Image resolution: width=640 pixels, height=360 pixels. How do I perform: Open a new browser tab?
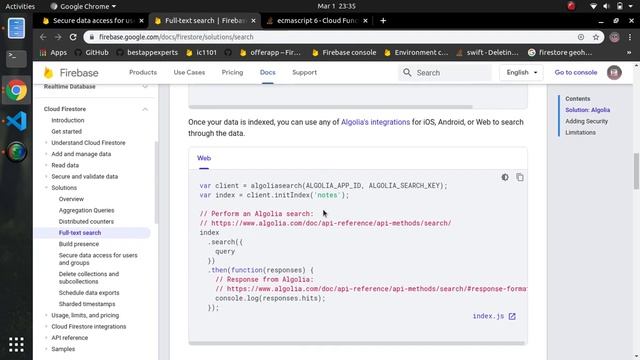[383, 20]
